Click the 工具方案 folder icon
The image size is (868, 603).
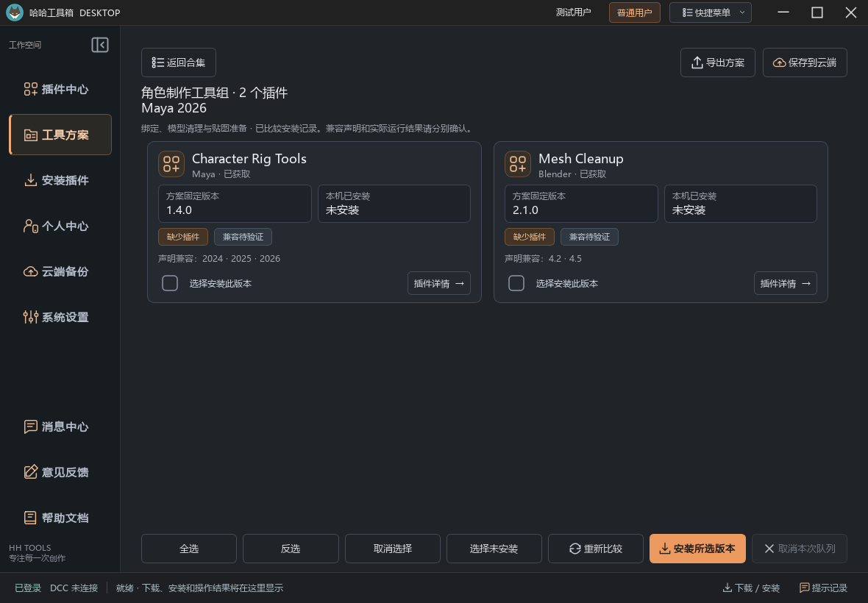[x=30, y=135]
